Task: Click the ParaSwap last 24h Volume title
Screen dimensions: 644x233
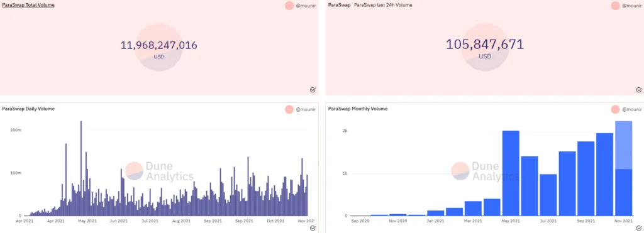Action: [383, 5]
